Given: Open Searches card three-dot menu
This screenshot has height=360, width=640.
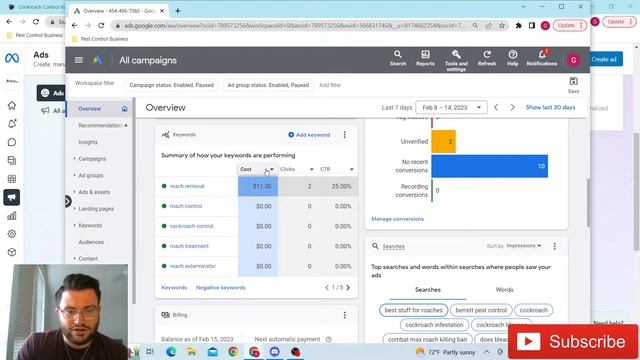Looking at the screenshot, I should [x=554, y=246].
